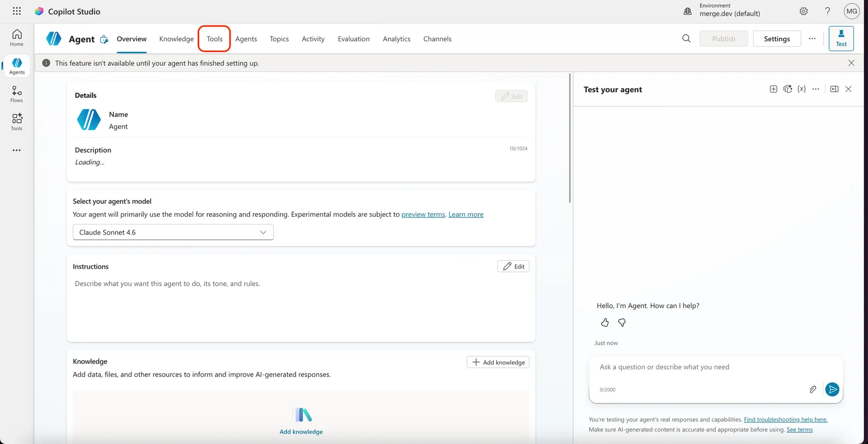
Task: Open more options in the Test your agent header
Action: click(816, 89)
